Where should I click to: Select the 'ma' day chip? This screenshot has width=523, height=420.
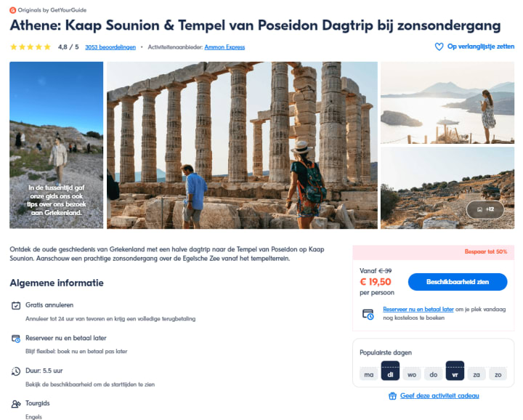pos(368,374)
